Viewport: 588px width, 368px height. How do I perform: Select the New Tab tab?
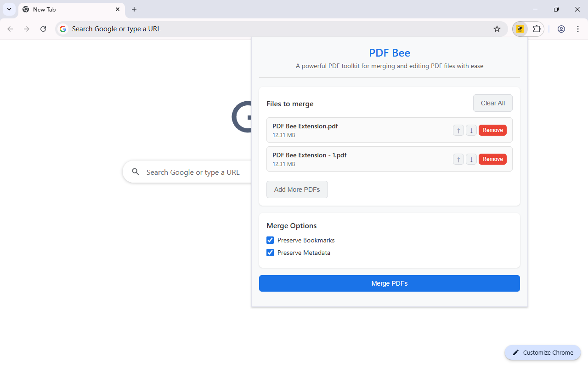click(69, 9)
